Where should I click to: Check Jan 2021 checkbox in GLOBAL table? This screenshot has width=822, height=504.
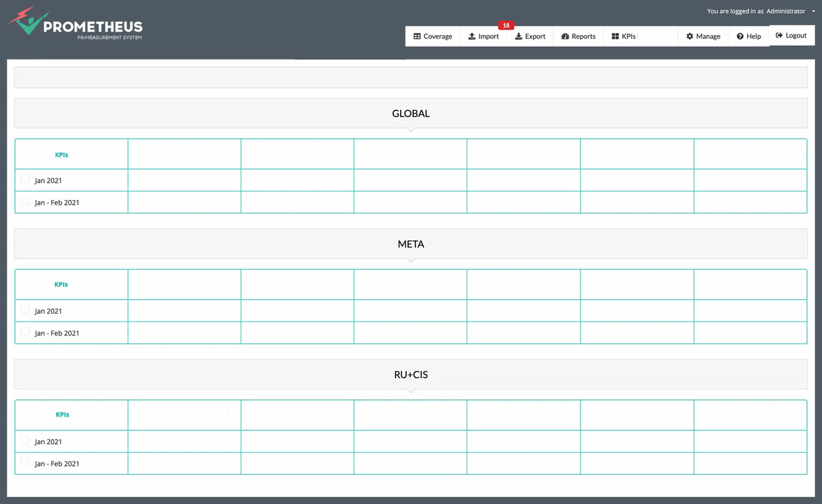[25, 179]
